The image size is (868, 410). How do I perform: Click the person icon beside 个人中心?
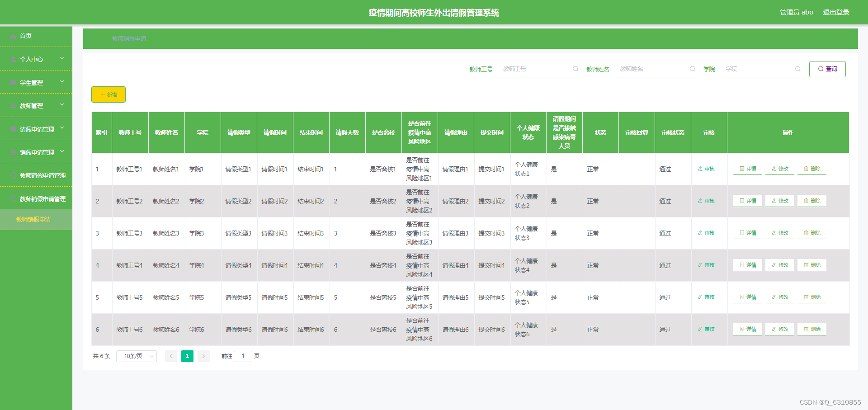(x=13, y=59)
